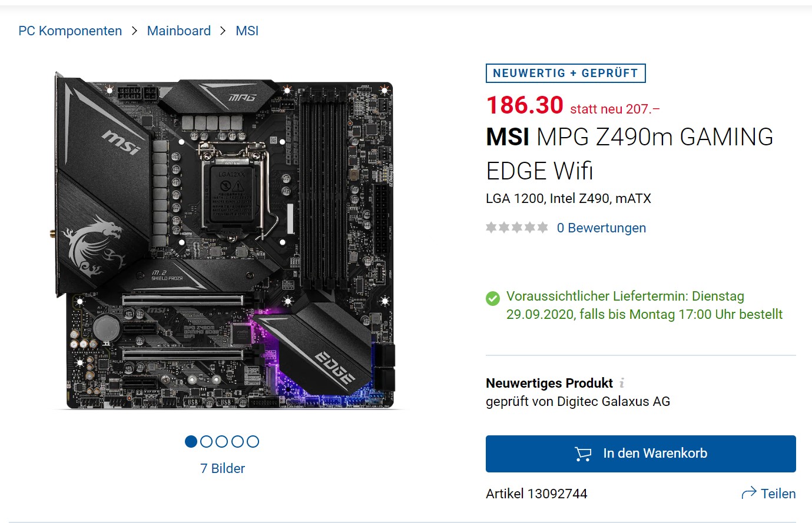
Task: Select the third image carousel dot
Action: pos(221,441)
